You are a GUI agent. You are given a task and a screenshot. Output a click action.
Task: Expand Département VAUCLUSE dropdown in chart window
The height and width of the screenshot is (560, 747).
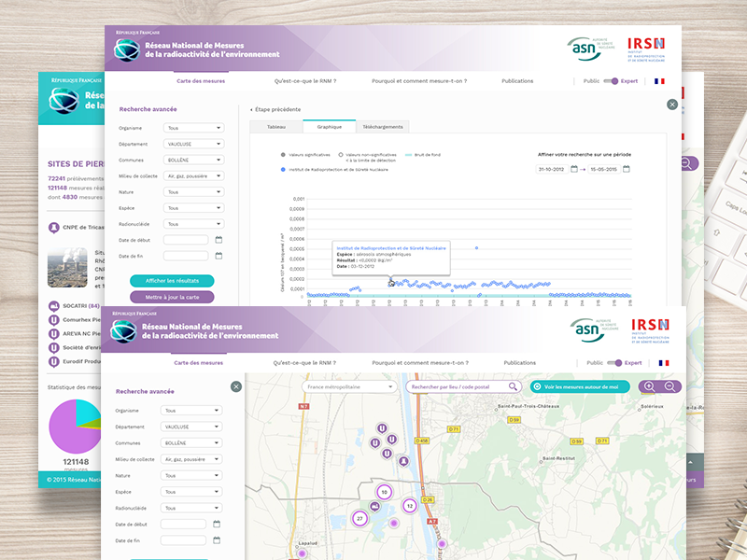(193, 144)
